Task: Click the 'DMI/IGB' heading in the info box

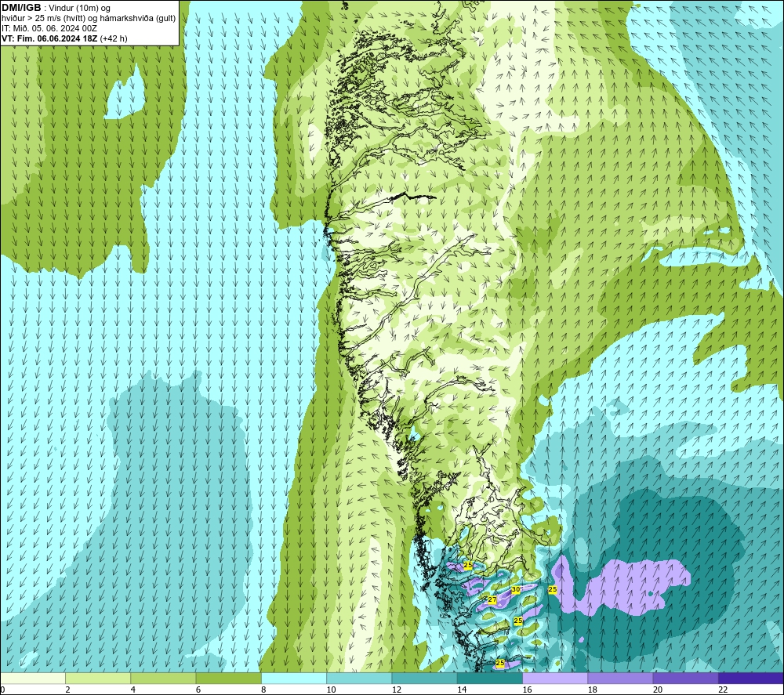Action: (x=21, y=8)
